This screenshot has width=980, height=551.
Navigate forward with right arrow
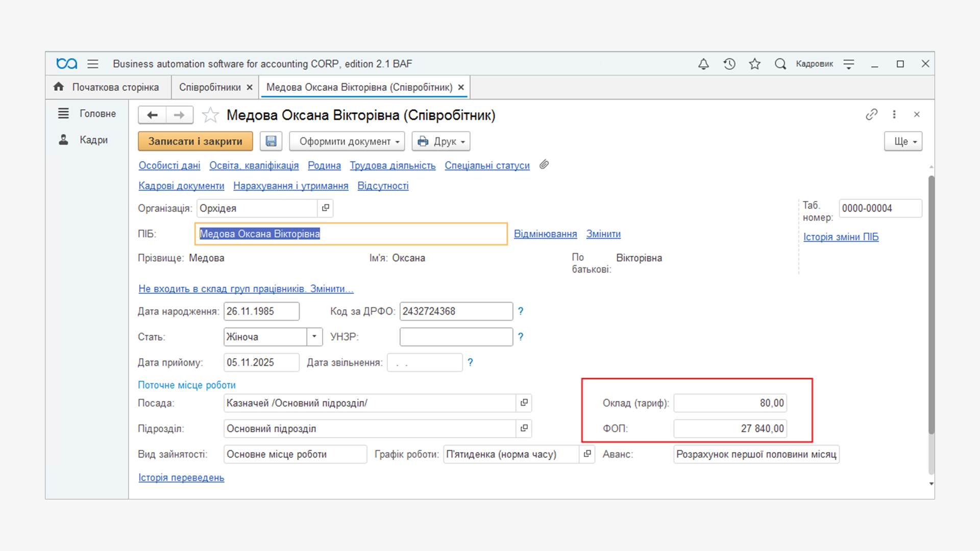pos(179,115)
